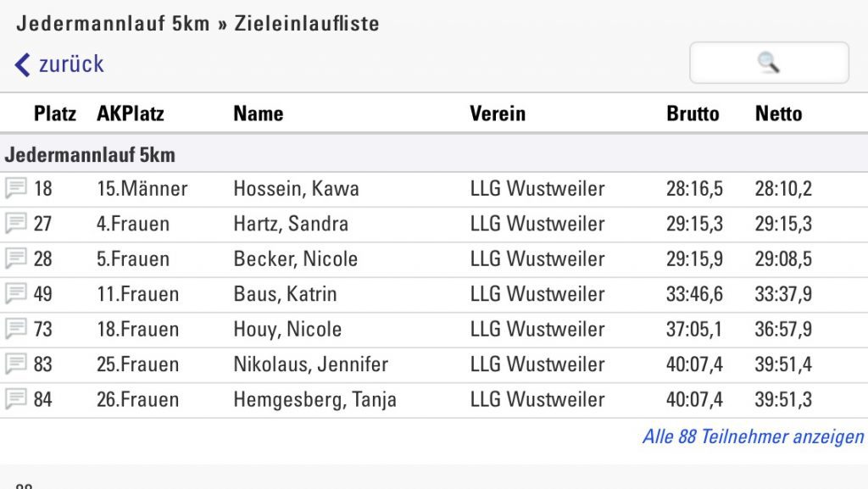Screen dimensions: 868x489
Task: Sort by the Name column header
Action: point(259,114)
